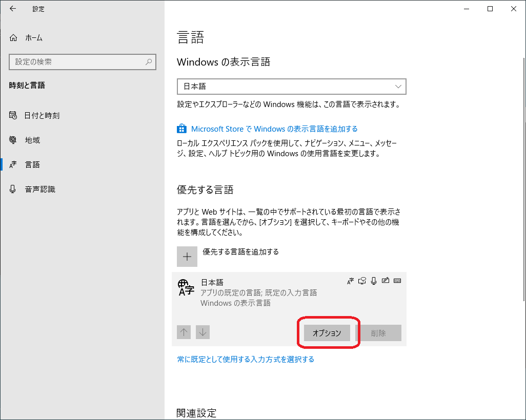Open the Windows の表示言語 dropdown
The height and width of the screenshot is (420, 526).
coord(291,87)
